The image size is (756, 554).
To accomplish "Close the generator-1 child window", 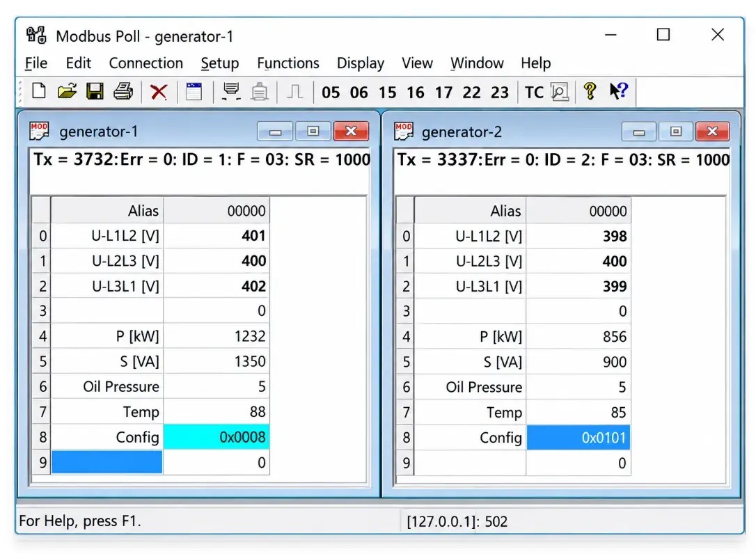I will coord(352,131).
